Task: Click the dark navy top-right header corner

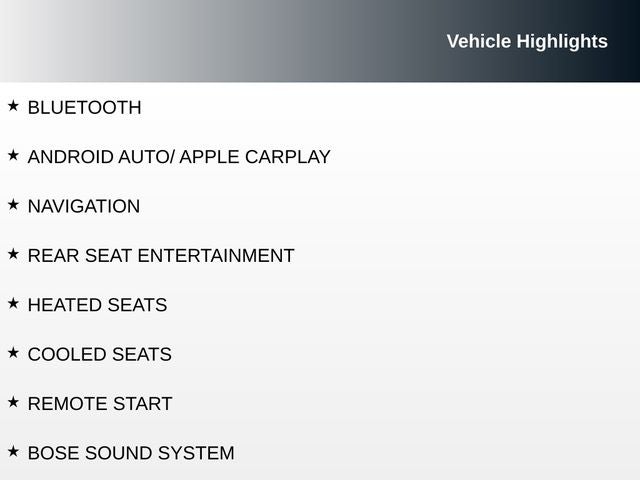Action: [x=625, y=12]
